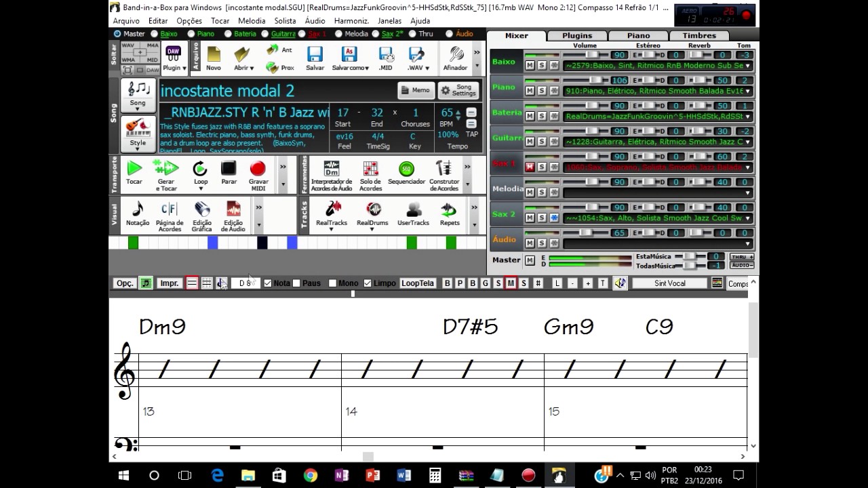
Task: Click Salvar como icon
Action: [350, 59]
